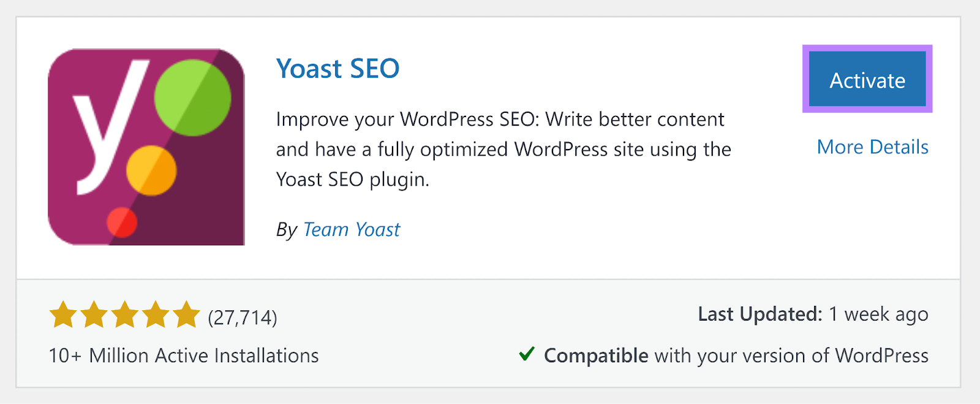
Task: Click the Yoast SEO plugin title
Action: 337,69
